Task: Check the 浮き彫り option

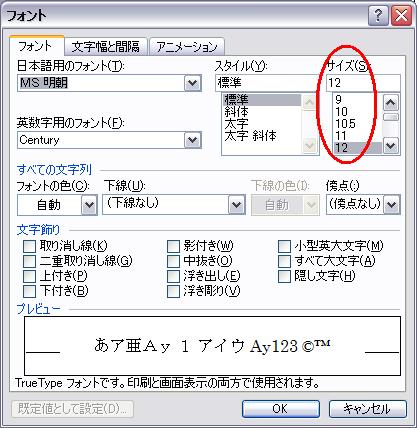Action: point(173,291)
